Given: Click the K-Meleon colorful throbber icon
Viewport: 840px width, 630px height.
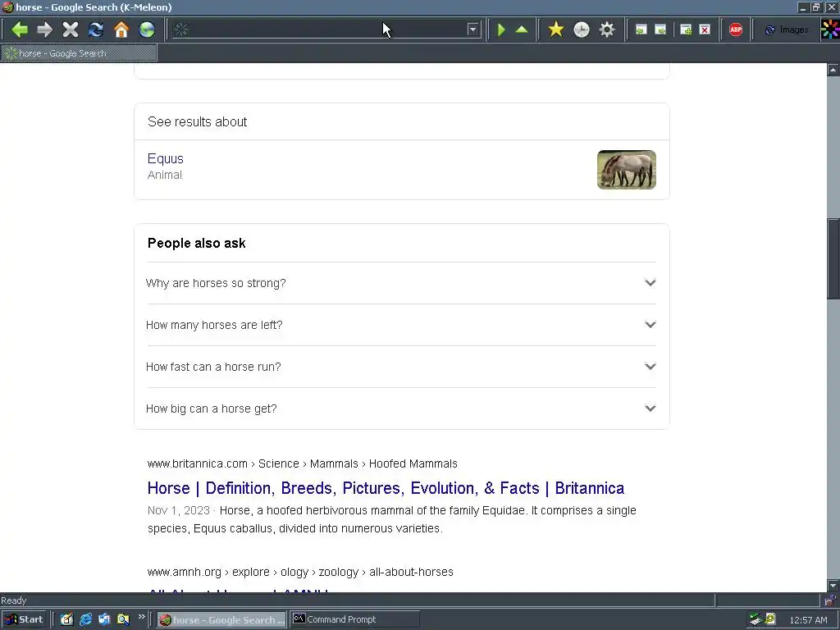Looking at the screenshot, I should click(830, 29).
